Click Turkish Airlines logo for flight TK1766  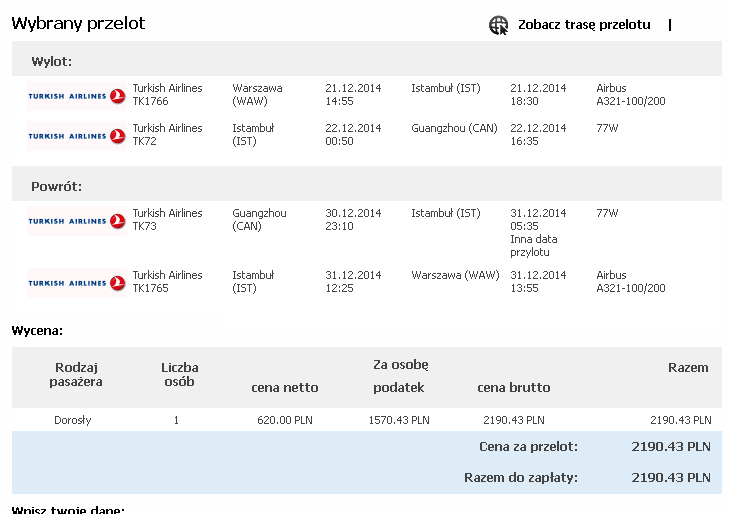pyautogui.click(x=77, y=96)
